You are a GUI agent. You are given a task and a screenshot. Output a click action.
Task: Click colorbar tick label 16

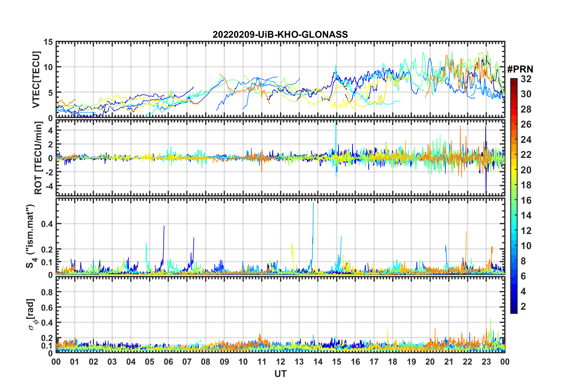point(526,200)
